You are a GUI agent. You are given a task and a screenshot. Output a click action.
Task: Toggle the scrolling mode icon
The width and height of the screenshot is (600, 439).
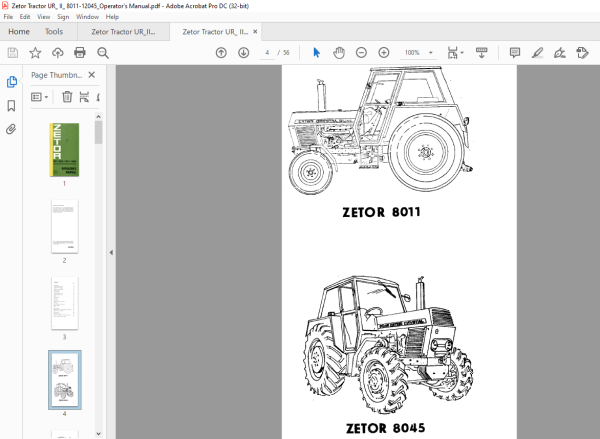(481, 52)
